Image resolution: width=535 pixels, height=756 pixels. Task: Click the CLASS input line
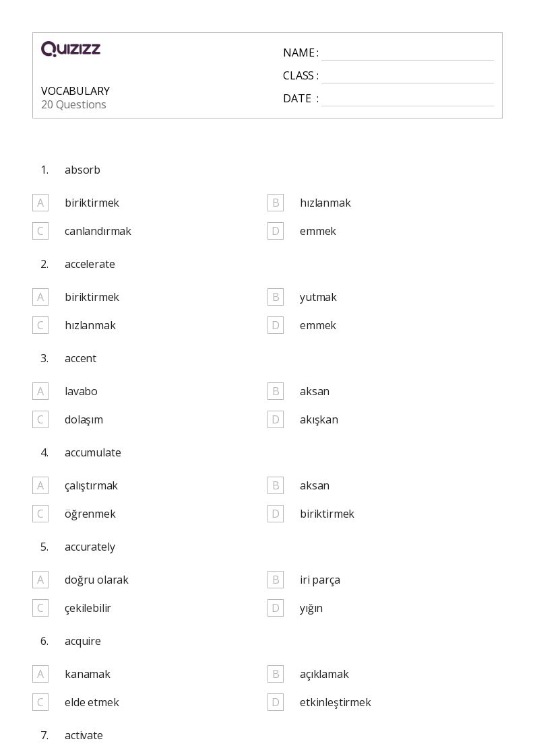tap(407, 76)
